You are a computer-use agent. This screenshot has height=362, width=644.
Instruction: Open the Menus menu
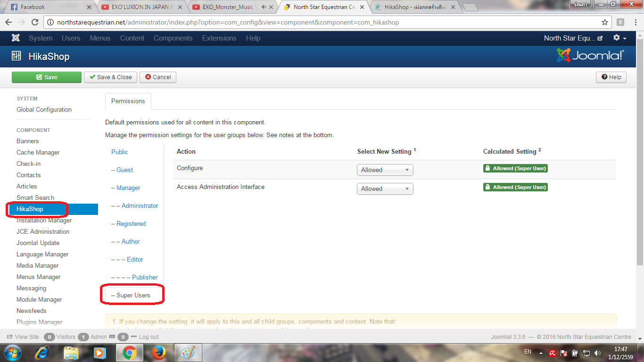click(100, 38)
